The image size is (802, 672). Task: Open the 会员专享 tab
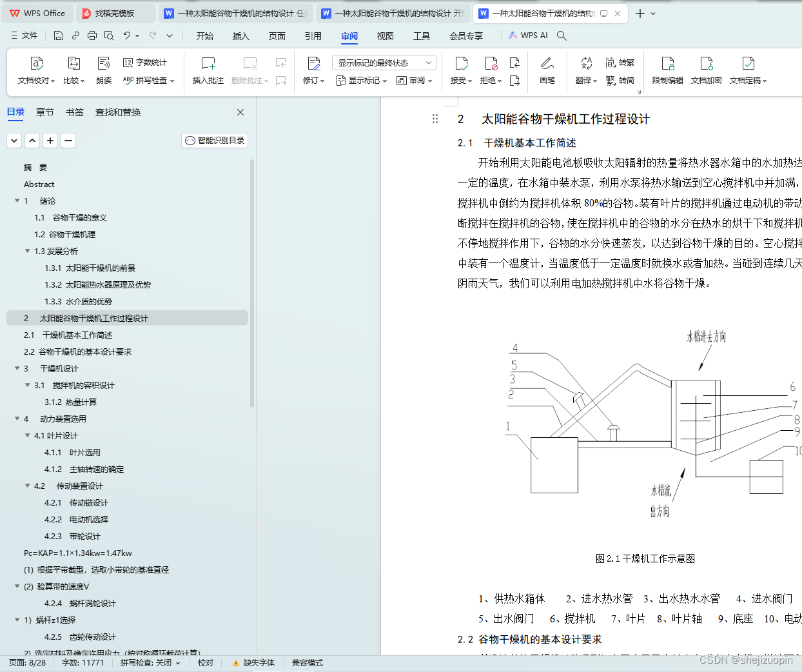(466, 36)
